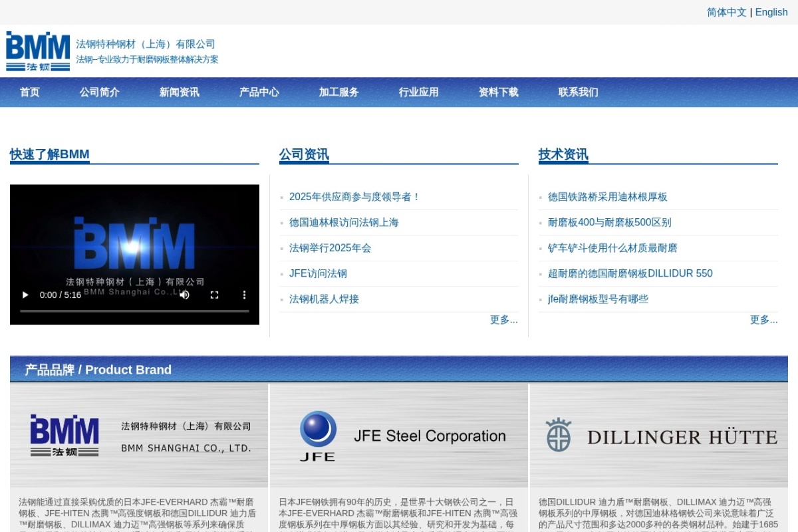Open the 产品中心 menu item

pyautogui.click(x=259, y=92)
